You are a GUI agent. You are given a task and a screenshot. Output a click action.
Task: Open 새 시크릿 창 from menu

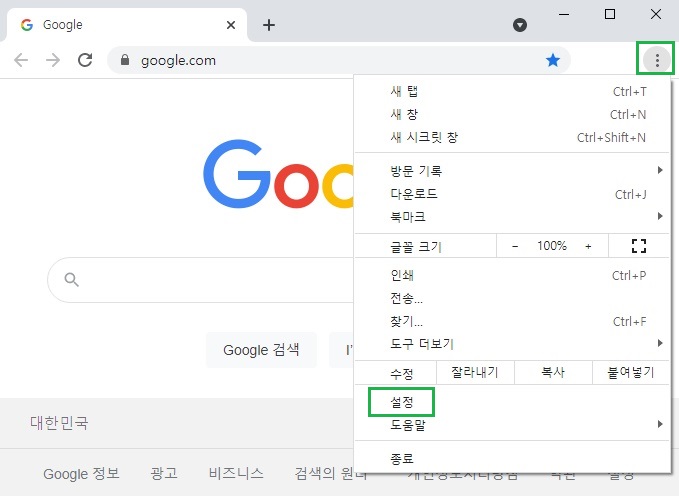pyautogui.click(x=512, y=137)
